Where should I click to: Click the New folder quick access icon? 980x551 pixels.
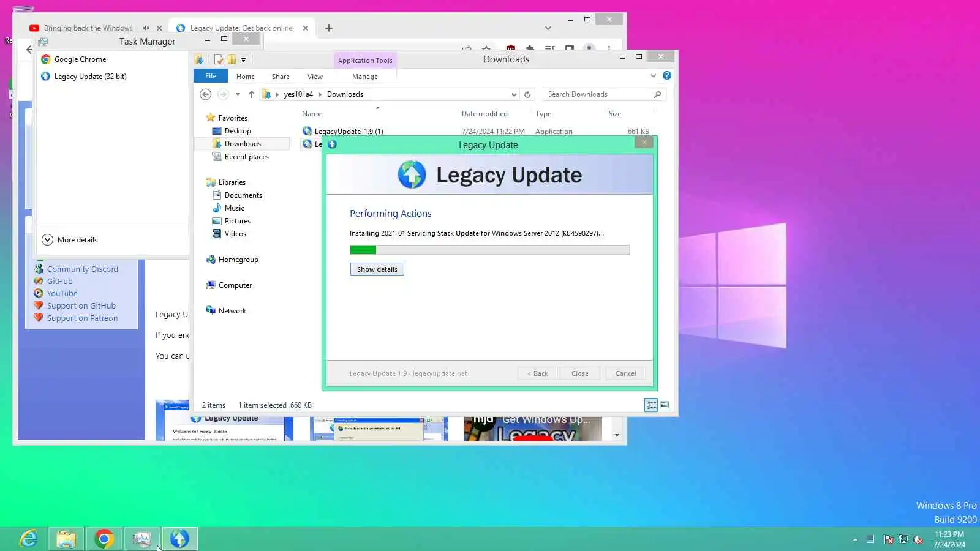pos(232,59)
